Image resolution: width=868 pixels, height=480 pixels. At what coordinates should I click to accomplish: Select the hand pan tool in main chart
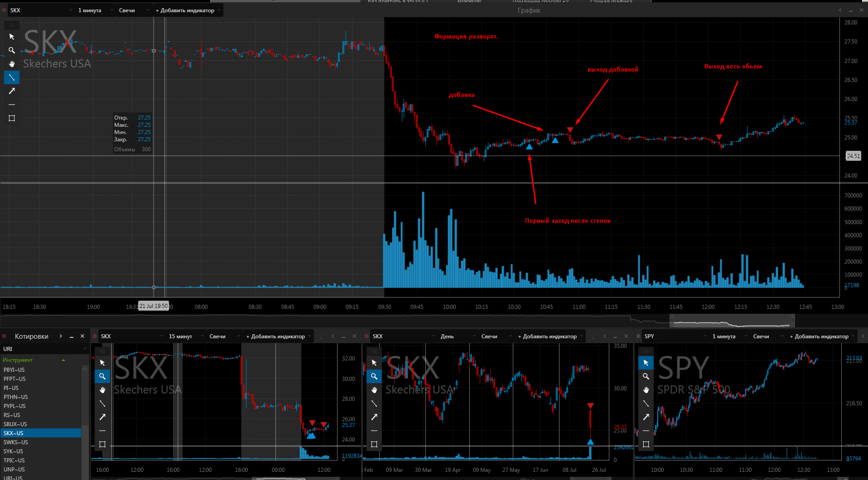click(12, 64)
